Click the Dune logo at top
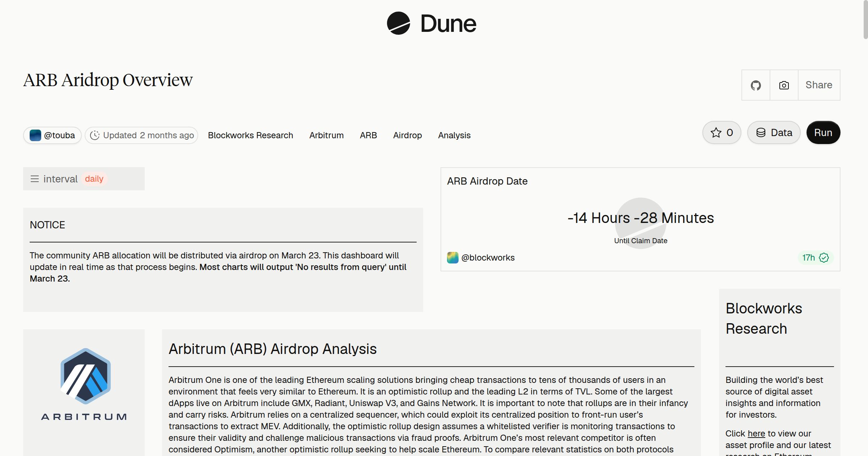868x456 pixels. point(431,23)
